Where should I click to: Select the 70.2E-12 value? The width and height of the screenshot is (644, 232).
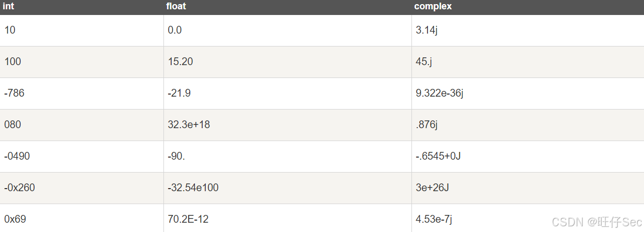coord(188,220)
